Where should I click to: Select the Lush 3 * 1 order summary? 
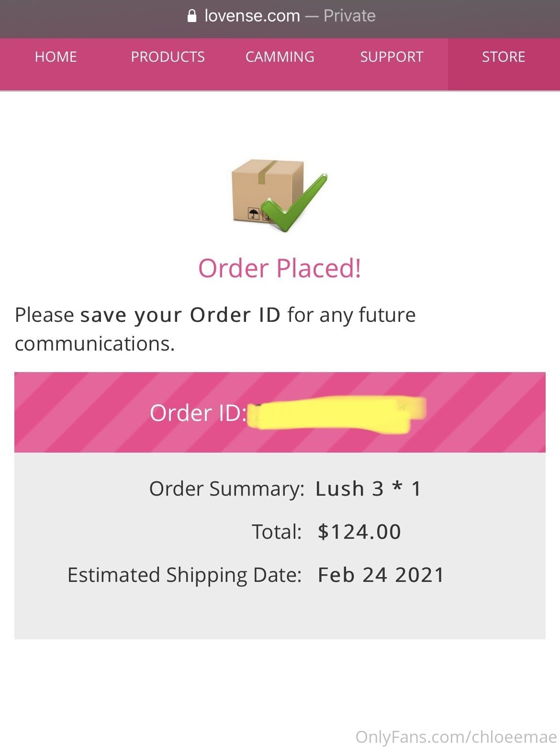point(369,489)
